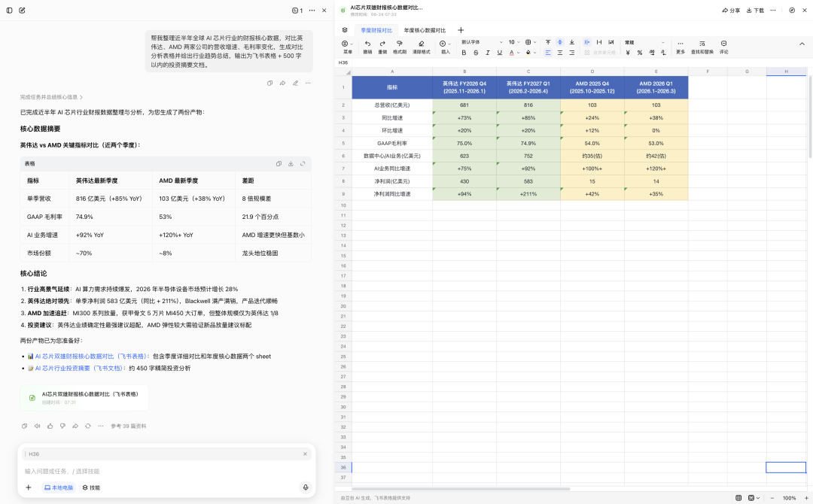The width and height of the screenshot is (813, 504).
Task: Open 技能 skills selector
Action: (x=91, y=487)
